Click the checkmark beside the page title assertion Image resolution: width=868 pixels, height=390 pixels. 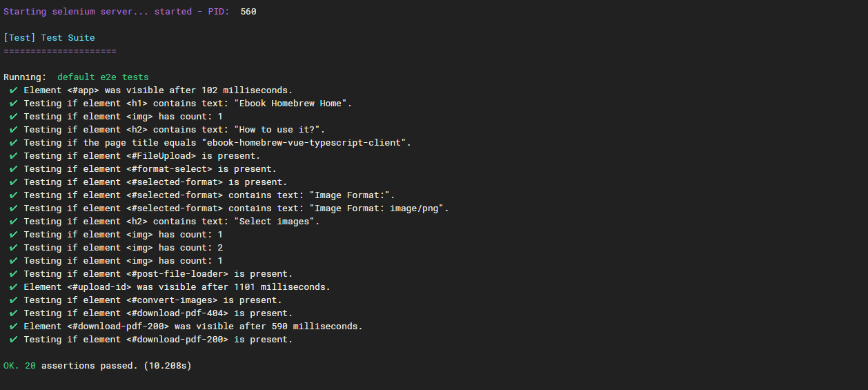[x=14, y=143]
